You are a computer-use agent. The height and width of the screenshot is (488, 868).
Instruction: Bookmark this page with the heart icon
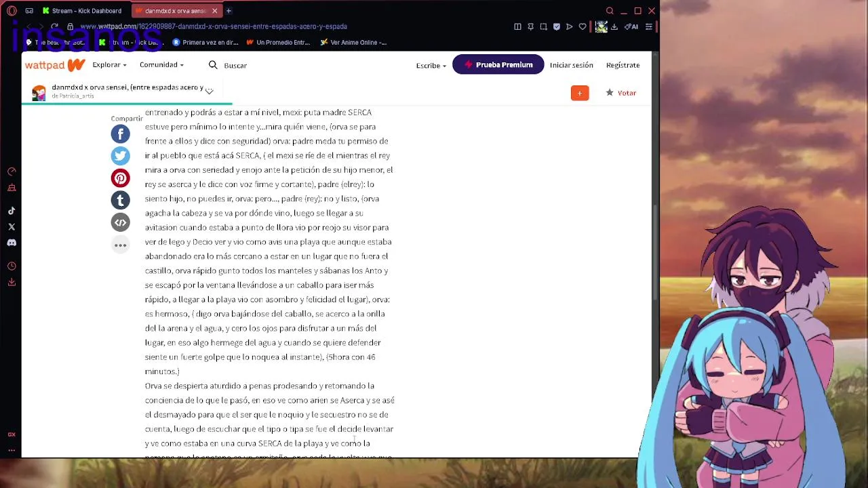click(x=583, y=26)
